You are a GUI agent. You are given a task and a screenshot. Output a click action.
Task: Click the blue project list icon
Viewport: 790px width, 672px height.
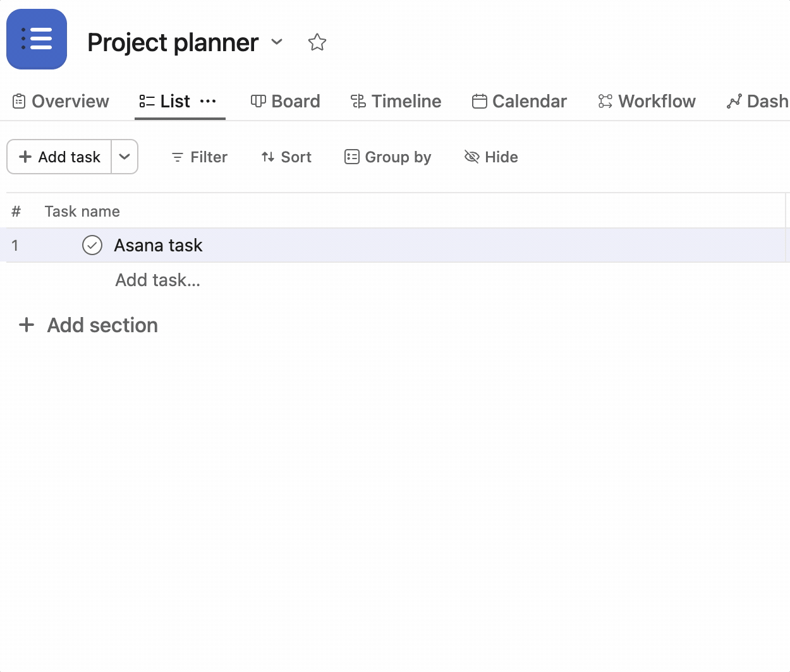coord(37,39)
